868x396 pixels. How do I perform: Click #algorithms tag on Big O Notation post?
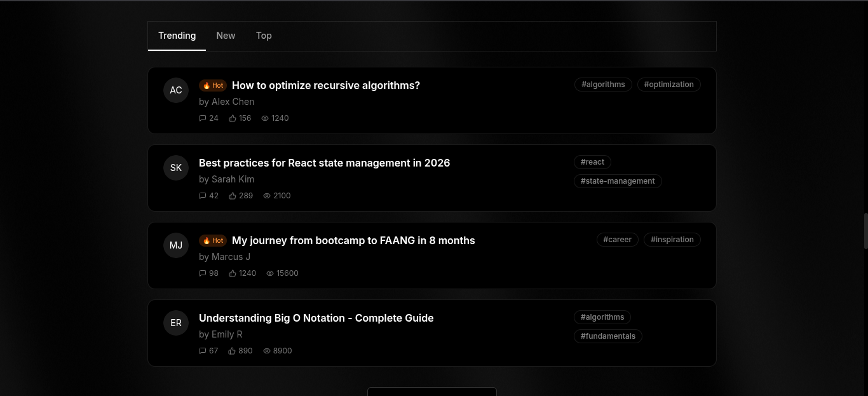602,317
